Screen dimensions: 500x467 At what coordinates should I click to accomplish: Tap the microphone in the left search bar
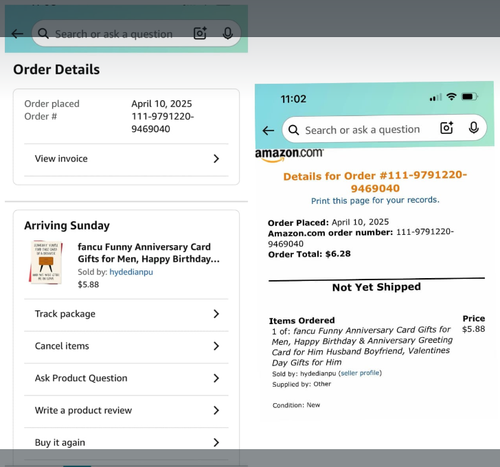click(228, 33)
